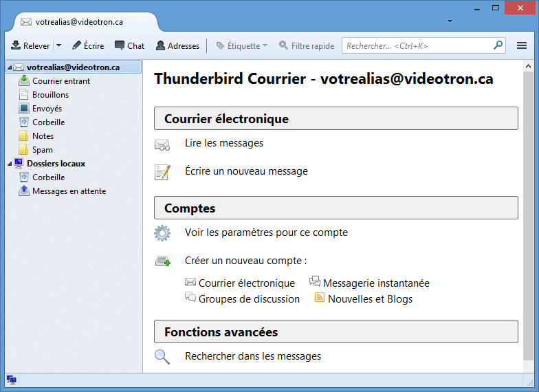539x392 pixels.
Task: Click the account Corbeille recycle bin icon
Action: pos(23,122)
